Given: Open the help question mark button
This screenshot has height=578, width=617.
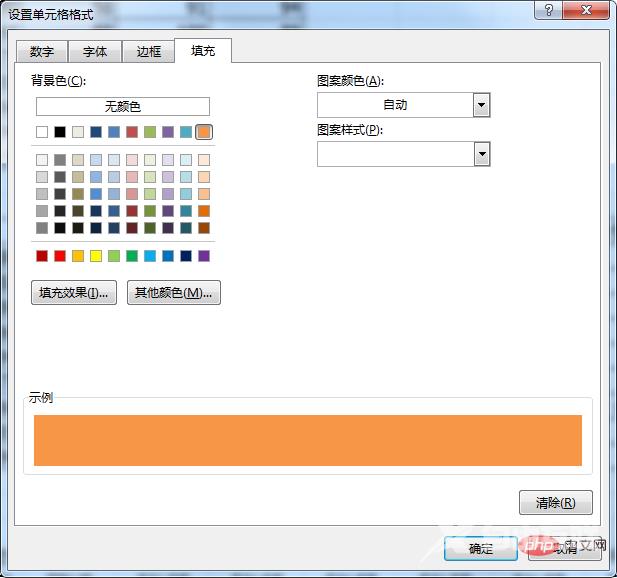Looking at the screenshot, I should [x=547, y=10].
